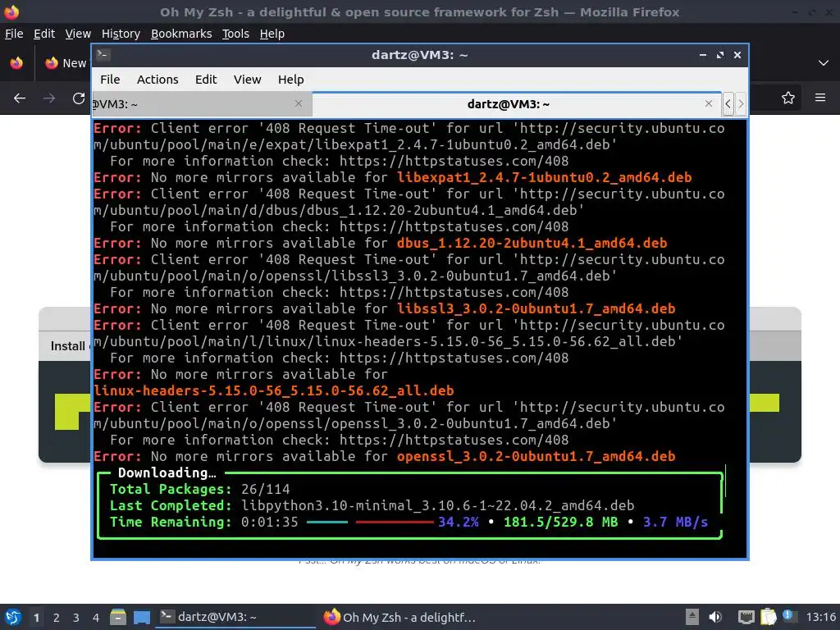
Task: Select the Firefox New tab
Action: click(x=66, y=63)
